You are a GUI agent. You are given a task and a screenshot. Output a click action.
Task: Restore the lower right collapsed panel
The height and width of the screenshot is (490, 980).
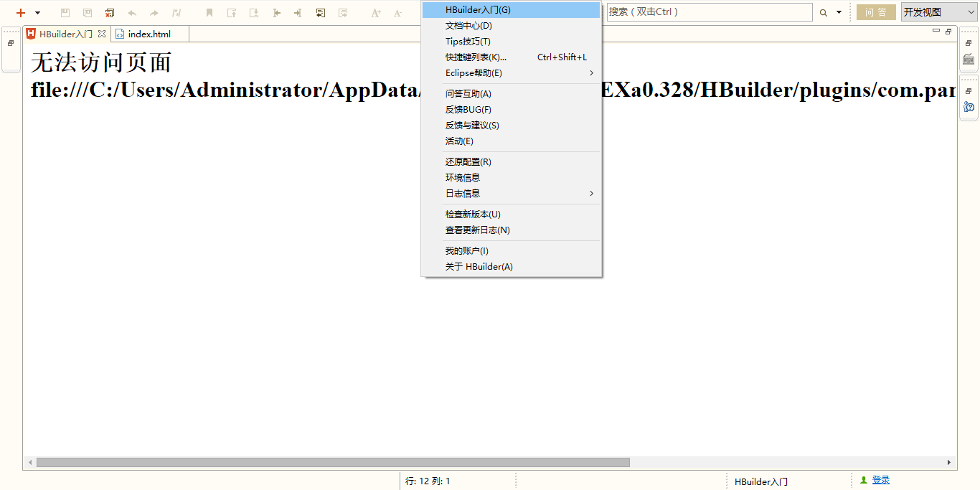point(969,91)
